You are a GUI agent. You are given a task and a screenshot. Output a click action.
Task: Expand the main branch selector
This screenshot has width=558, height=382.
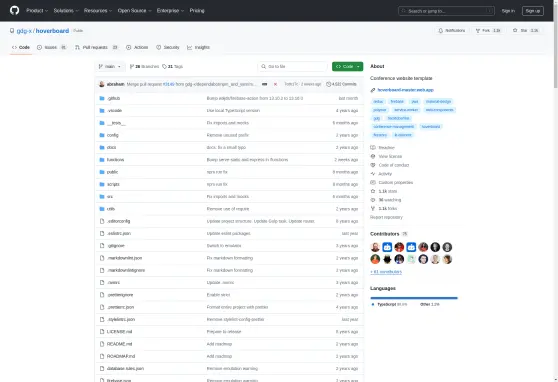click(110, 67)
